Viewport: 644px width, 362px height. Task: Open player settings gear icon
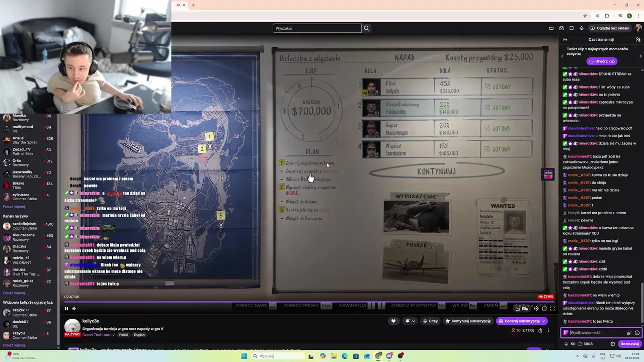536,309
